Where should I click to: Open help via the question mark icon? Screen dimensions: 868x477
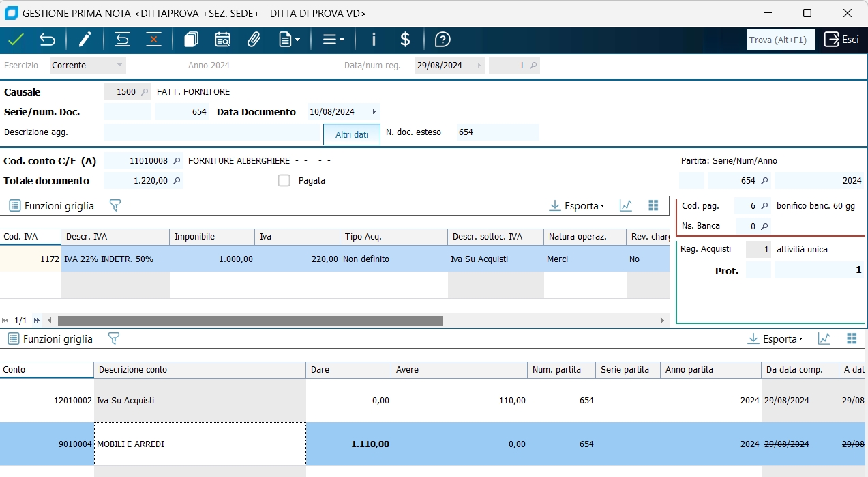443,40
